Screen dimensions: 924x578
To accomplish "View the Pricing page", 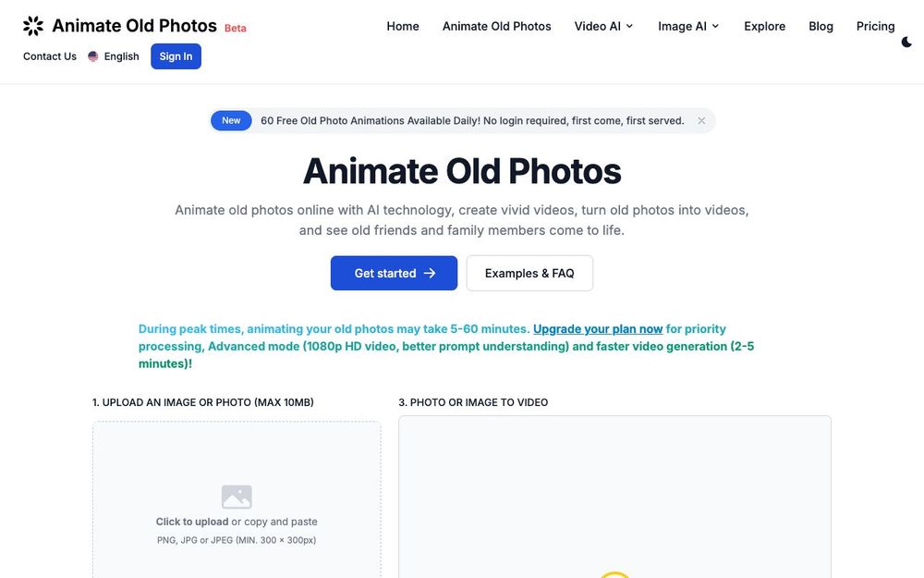I will pyautogui.click(x=875, y=25).
